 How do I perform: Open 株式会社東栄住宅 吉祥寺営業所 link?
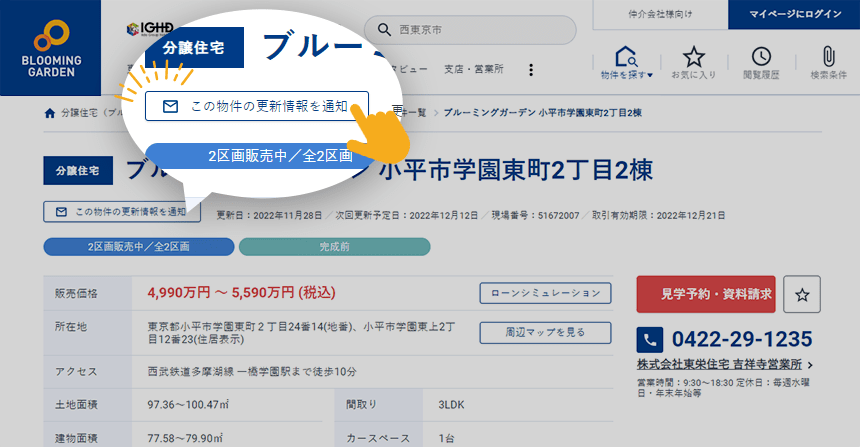click(x=724, y=365)
